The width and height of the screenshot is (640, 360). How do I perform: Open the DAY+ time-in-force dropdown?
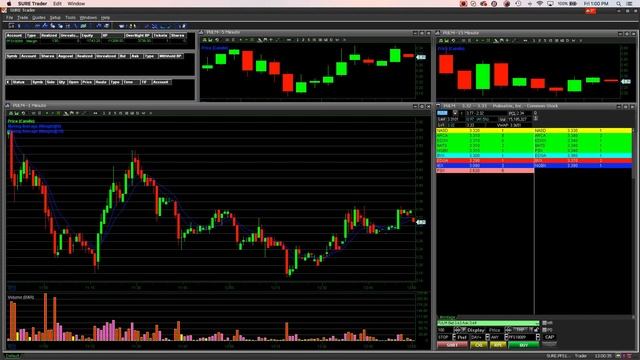pos(480,337)
